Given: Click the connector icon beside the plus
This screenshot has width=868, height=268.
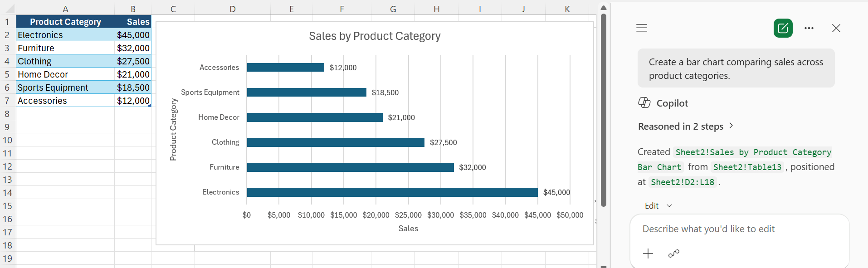Looking at the screenshot, I should point(673,253).
